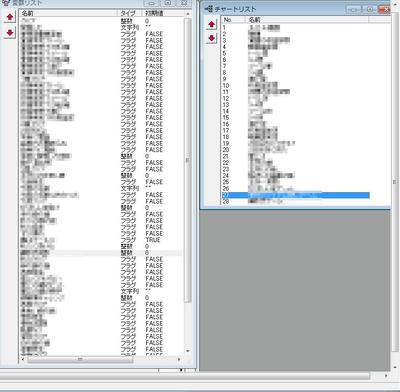Sort variables by the タイプ column header
Screen dimensions: 400x392
pos(130,13)
